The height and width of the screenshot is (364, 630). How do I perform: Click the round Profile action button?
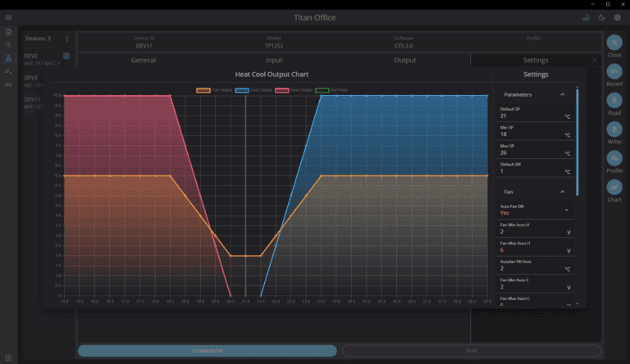614,158
